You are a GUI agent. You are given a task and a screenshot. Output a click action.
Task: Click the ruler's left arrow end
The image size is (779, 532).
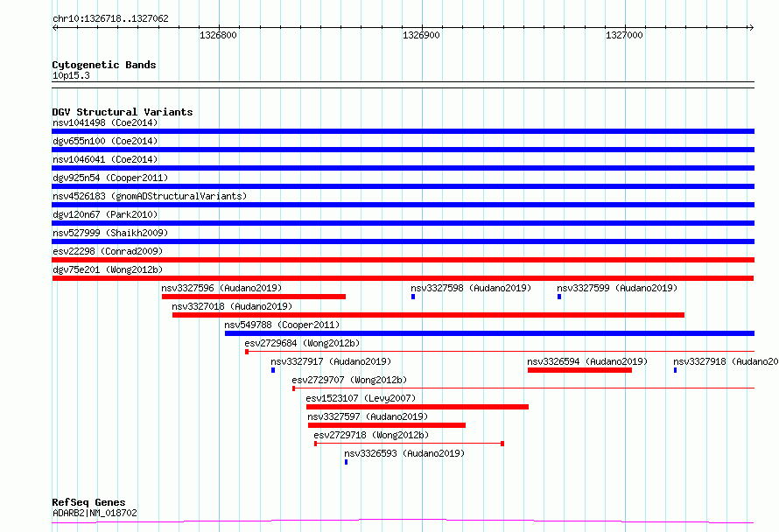point(54,27)
